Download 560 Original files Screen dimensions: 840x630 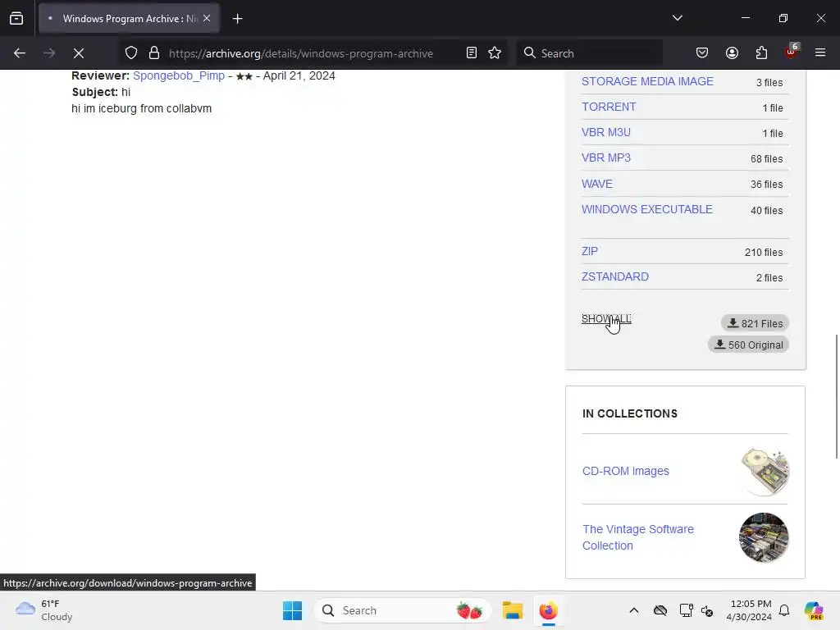click(748, 345)
